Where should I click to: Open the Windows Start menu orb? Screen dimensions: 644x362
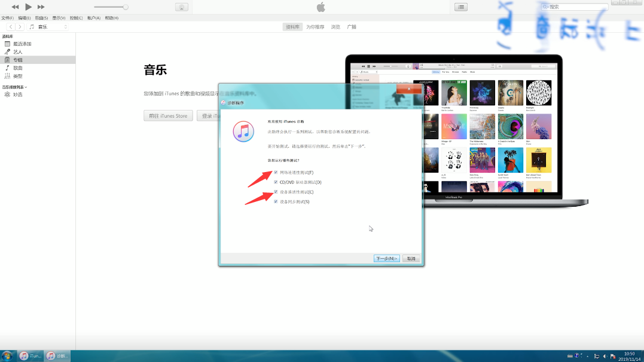point(7,356)
